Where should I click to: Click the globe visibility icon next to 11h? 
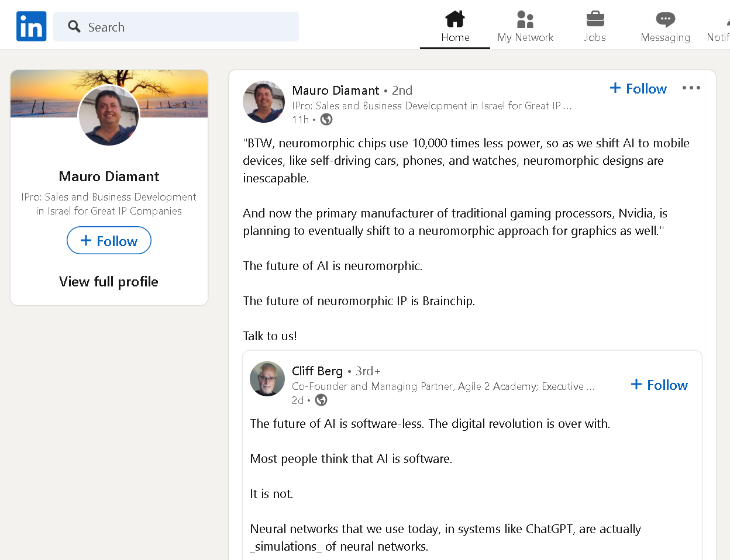pos(326,119)
